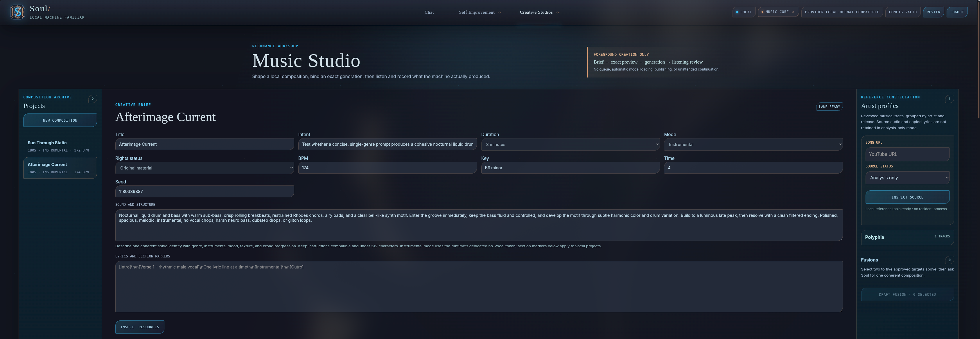Click the PROVIDER LOCAL.OPENAI_COMPATIBLE badge
This screenshot has width=980, height=339.
pos(841,12)
